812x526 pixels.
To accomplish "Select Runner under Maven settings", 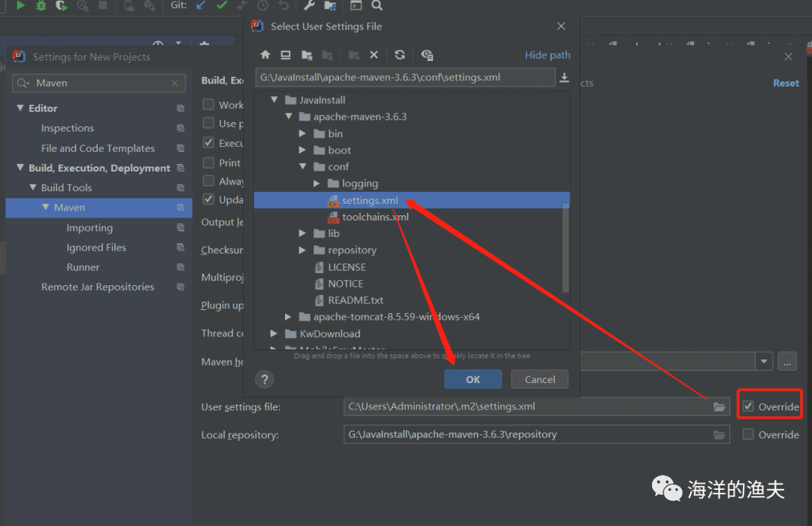I will (83, 267).
